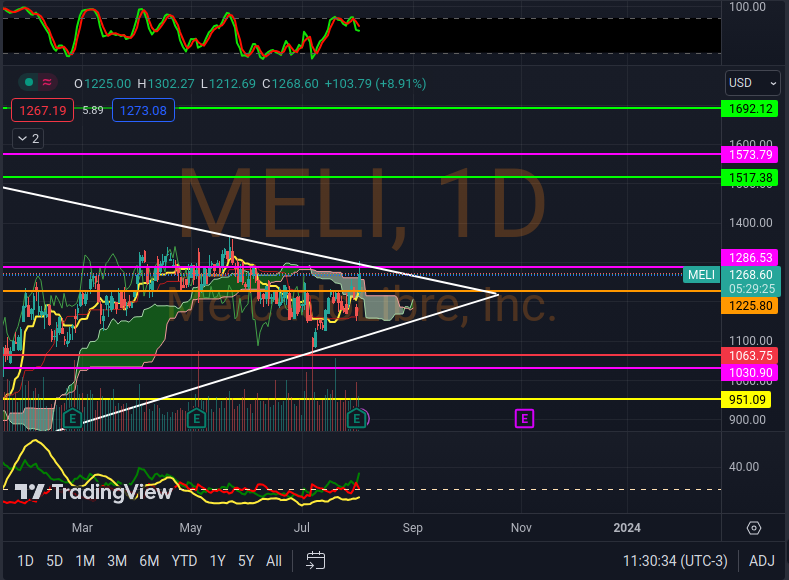
Task: Open the USD currency dropdown
Action: coord(752,83)
